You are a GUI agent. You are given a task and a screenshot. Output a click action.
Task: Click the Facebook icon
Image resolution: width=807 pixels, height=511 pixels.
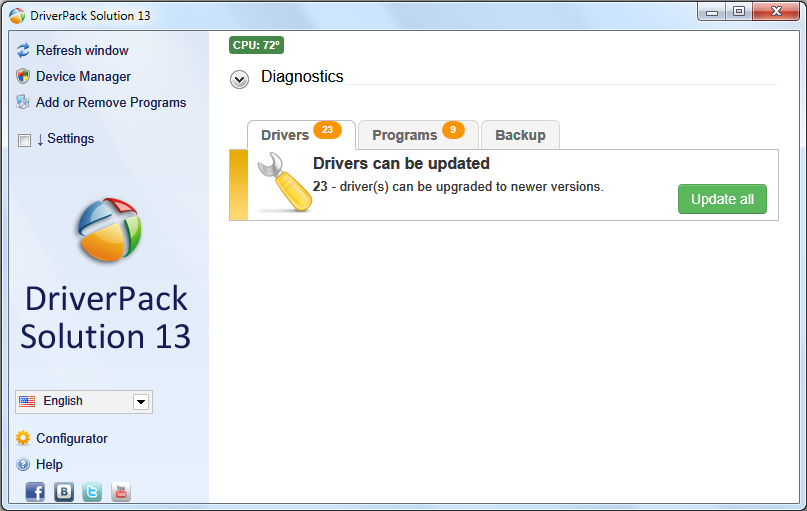coord(35,491)
